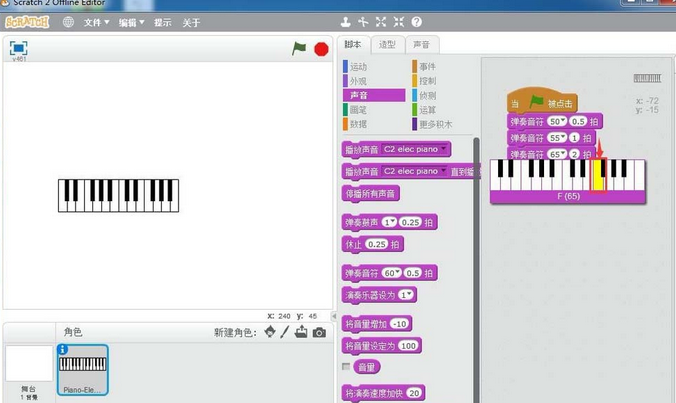Check the 音量 volume reporter checkbox

coord(347,367)
